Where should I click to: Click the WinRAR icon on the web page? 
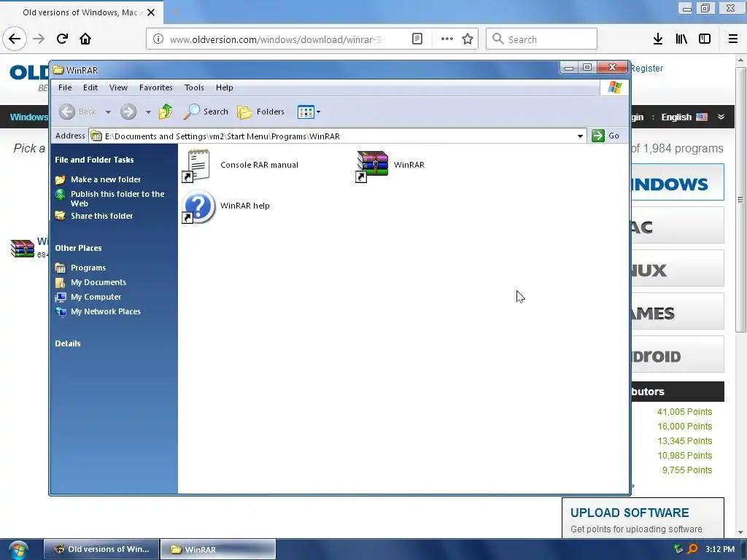pos(23,248)
